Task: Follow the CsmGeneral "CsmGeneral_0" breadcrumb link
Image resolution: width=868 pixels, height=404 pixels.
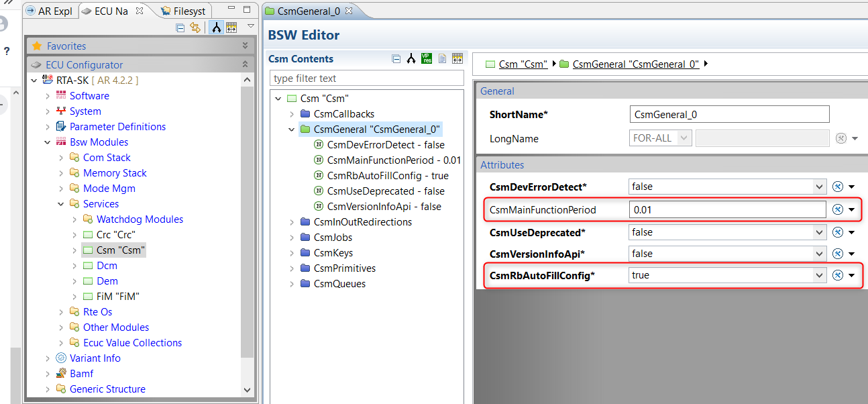Action: (x=636, y=64)
